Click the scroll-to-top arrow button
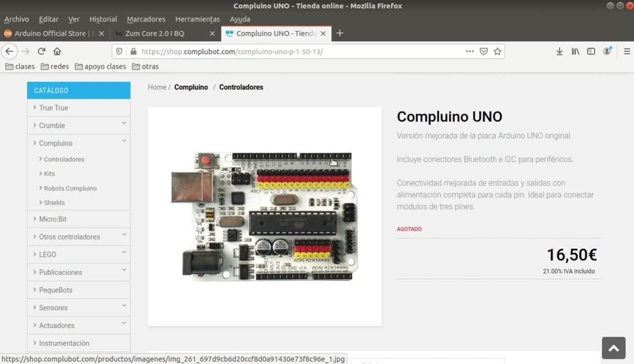Image resolution: width=634 pixels, height=364 pixels. pos(614,348)
